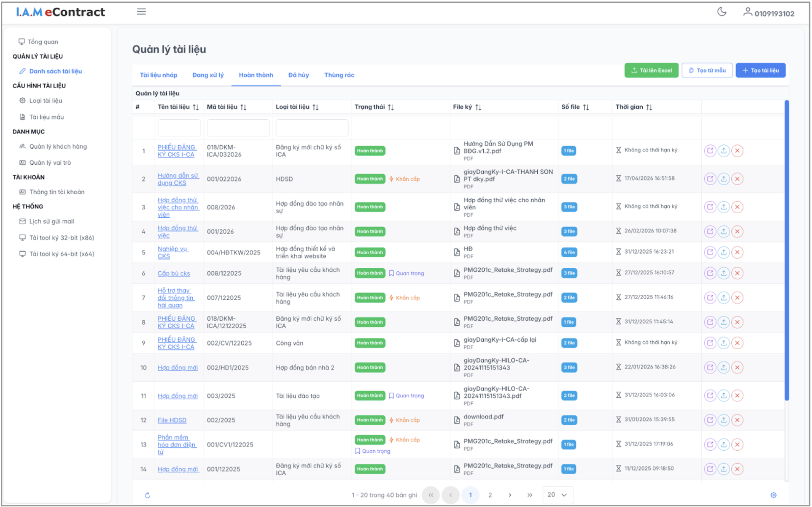The height and width of the screenshot is (507, 812).
Task: Open the Thùng rác tab
Action: (339, 75)
